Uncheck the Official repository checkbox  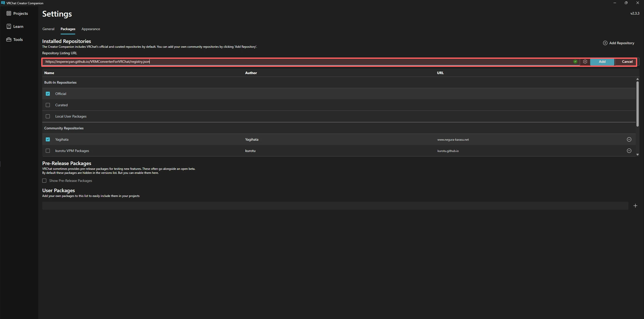click(48, 94)
